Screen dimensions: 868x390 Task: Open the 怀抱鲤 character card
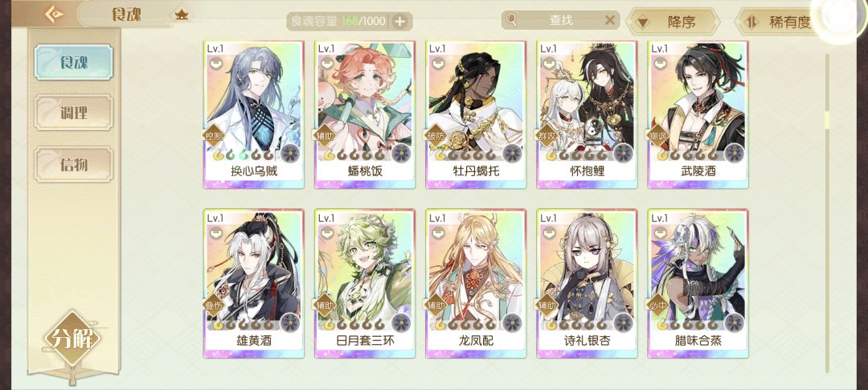point(587,115)
